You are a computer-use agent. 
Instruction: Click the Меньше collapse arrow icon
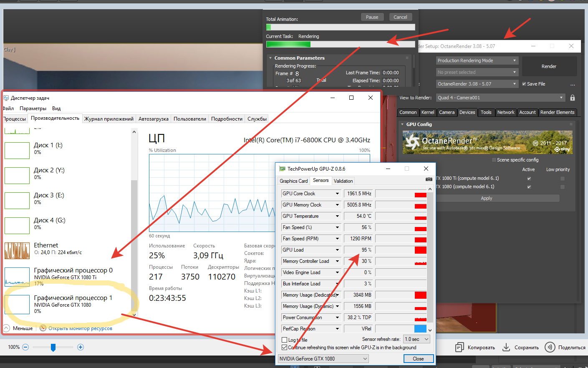pos(6,328)
